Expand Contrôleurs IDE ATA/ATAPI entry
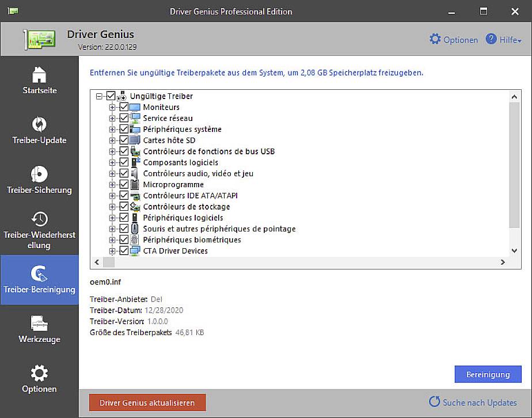This screenshot has width=532, height=418. [112, 195]
